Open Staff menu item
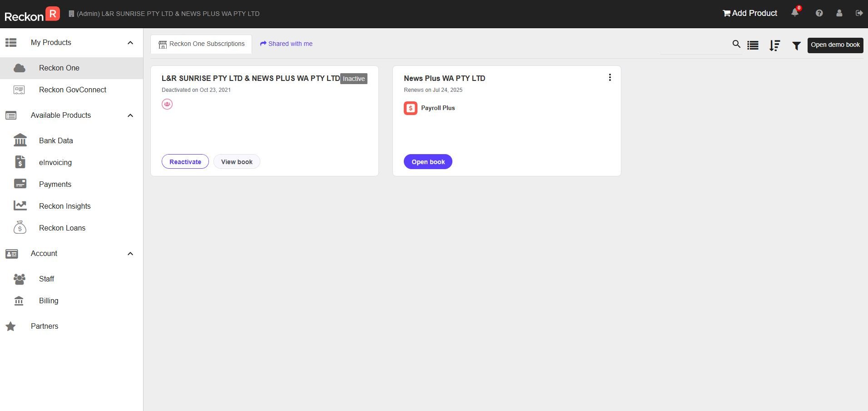 [x=71, y=279]
